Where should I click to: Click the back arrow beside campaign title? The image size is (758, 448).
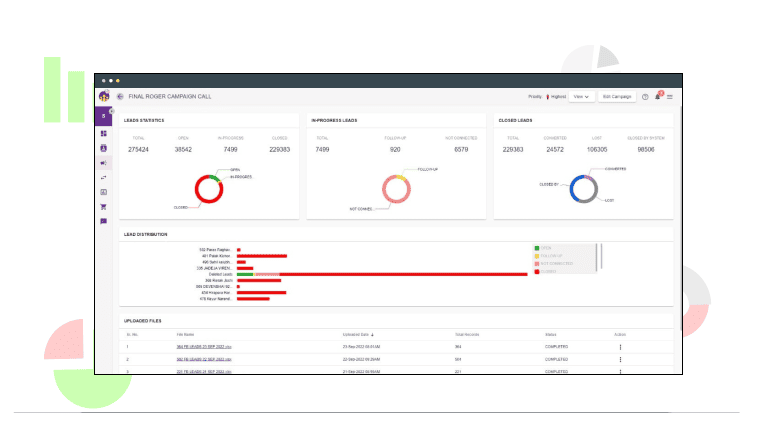[120, 97]
